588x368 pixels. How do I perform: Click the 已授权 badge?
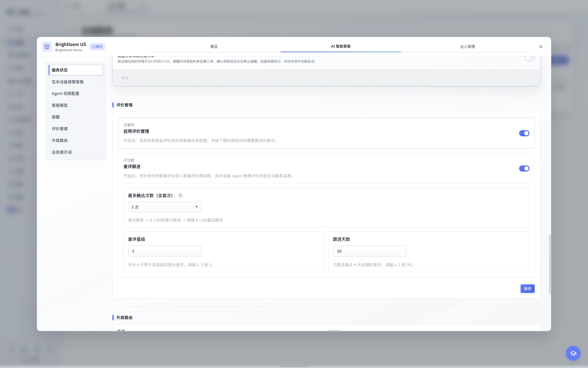[97, 47]
